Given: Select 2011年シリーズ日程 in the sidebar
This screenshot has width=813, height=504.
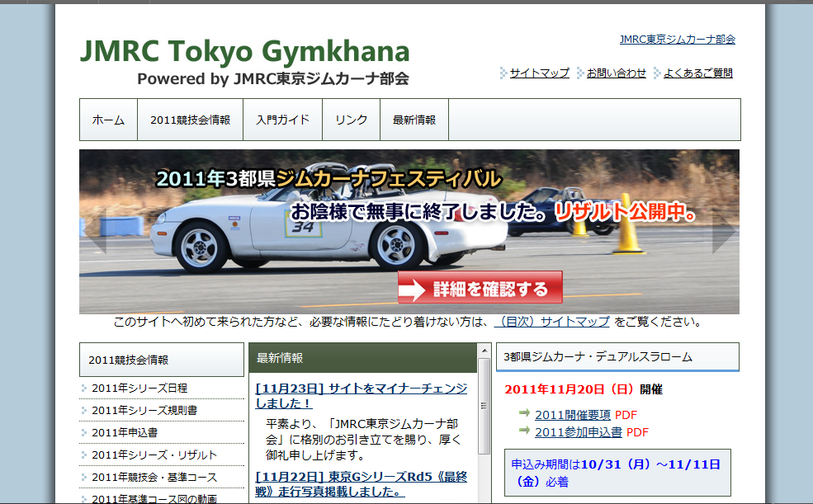Looking at the screenshot, I should pyautogui.click(x=139, y=388).
